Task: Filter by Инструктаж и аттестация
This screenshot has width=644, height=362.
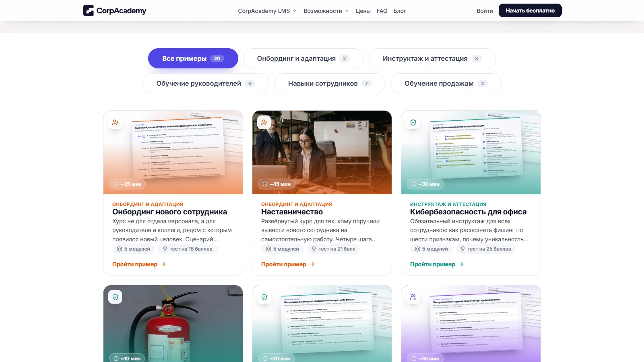Action: pos(432,58)
